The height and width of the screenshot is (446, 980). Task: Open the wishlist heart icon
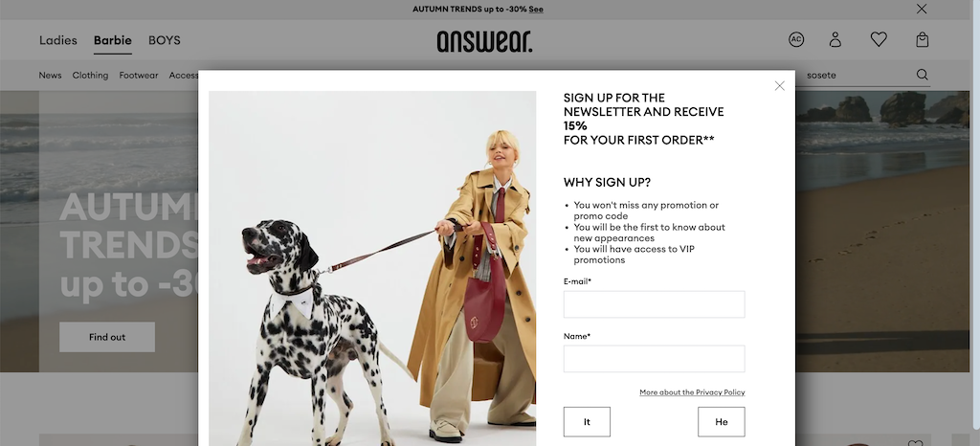tap(879, 40)
